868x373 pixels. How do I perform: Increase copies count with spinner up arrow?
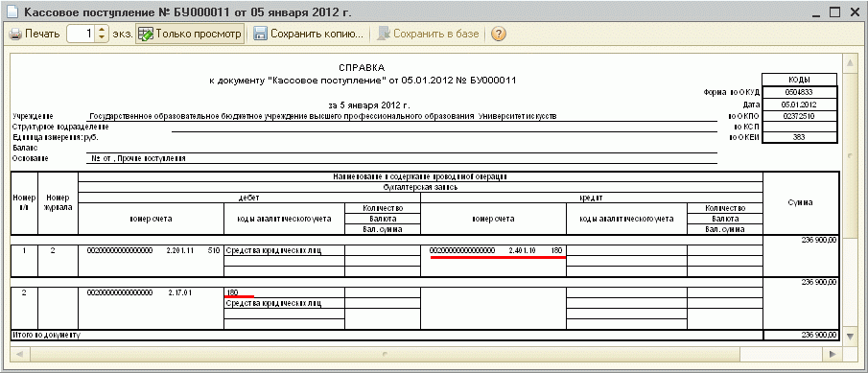tap(102, 30)
